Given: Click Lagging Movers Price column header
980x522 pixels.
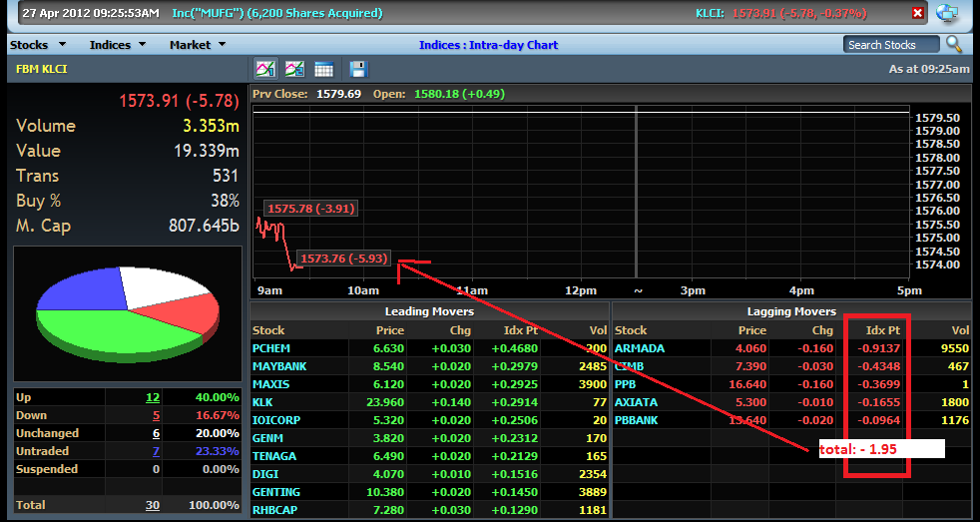Looking at the screenshot, I should (x=751, y=330).
